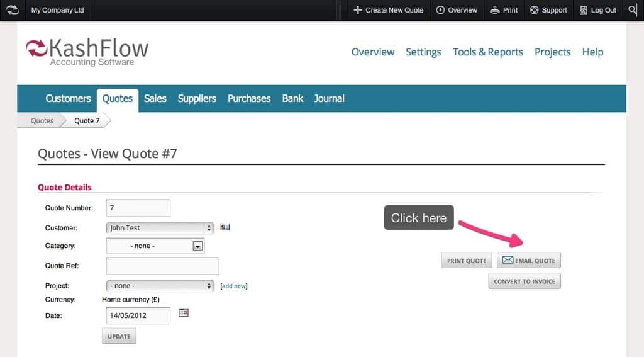This screenshot has height=357, width=644.
Task: Go back via Quotes breadcrumb
Action: 42,121
